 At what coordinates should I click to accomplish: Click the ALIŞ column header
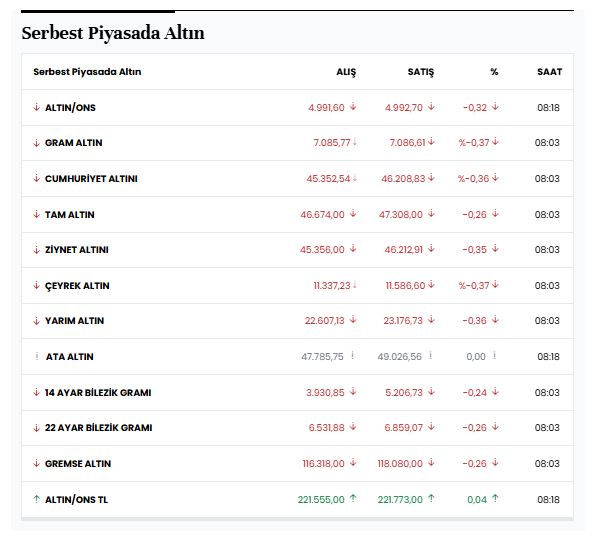(345, 72)
